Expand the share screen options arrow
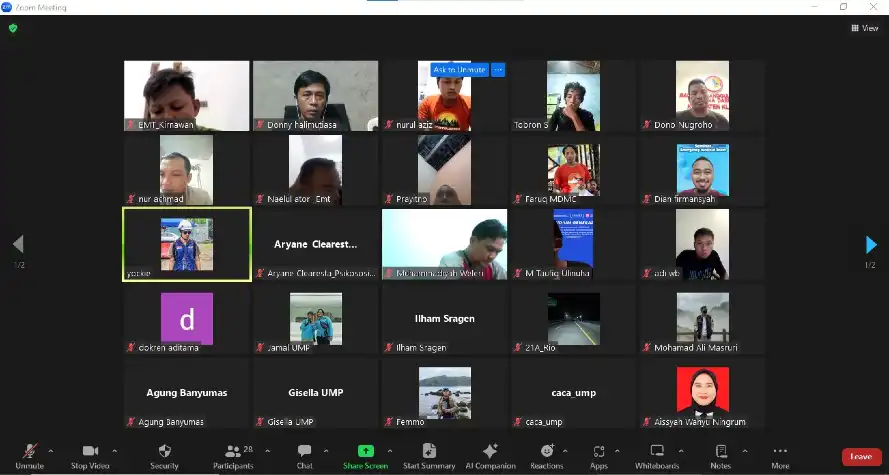The image size is (889, 475). point(390,451)
